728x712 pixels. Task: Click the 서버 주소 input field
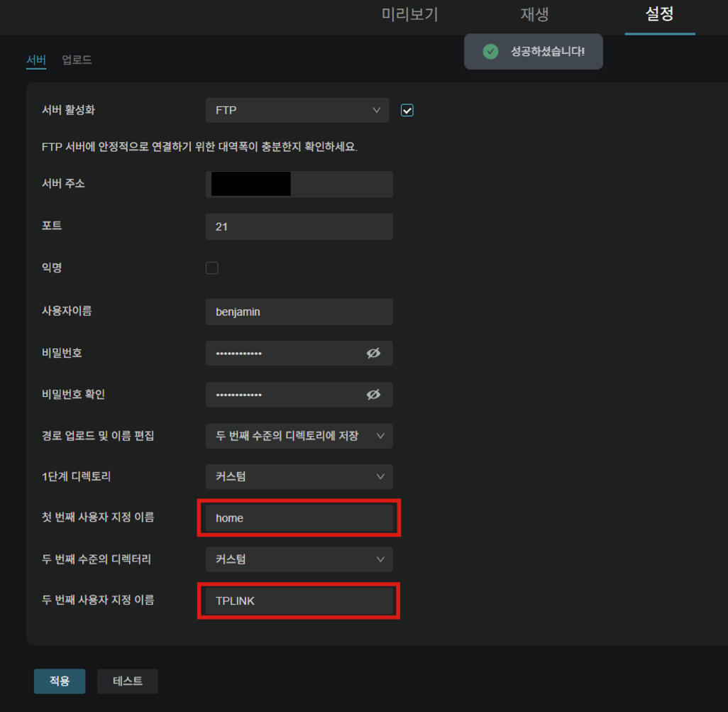pyautogui.click(x=299, y=184)
